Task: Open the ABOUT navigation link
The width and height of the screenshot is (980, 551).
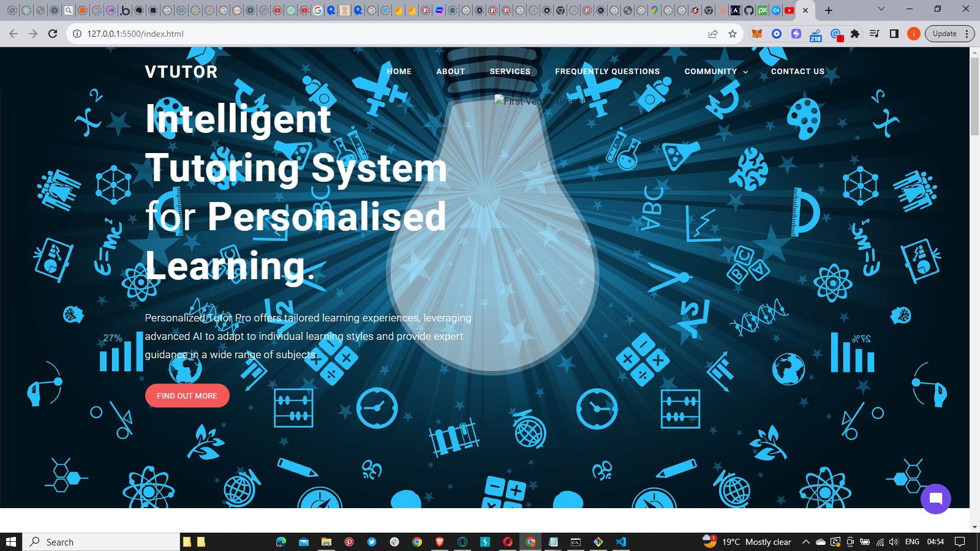Action: pos(451,72)
